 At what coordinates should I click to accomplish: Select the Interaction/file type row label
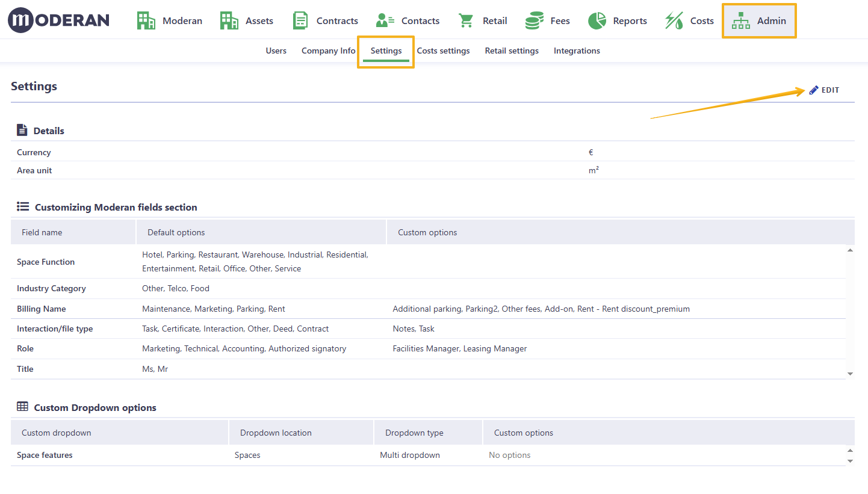[x=55, y=329]
